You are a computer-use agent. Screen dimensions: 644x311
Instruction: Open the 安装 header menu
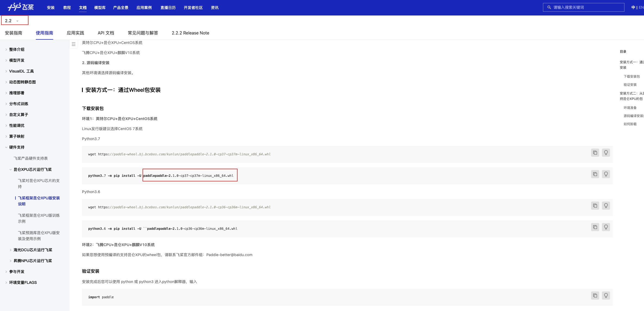51,8
